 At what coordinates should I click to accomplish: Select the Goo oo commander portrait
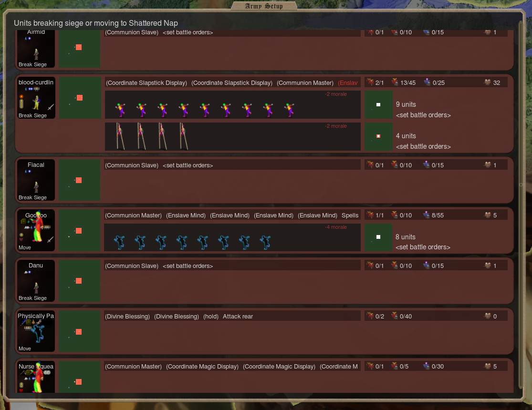pos(36,230)
